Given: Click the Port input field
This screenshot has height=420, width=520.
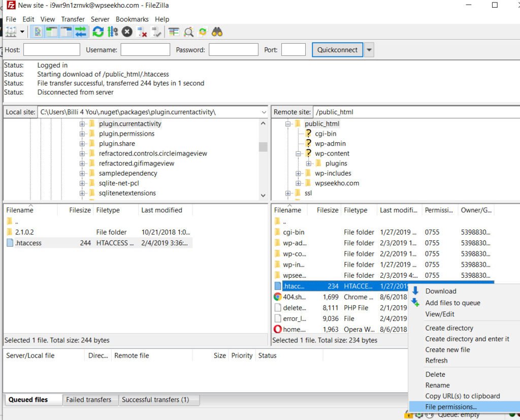Looking at the screenshot, I should (x=294, y=50).
